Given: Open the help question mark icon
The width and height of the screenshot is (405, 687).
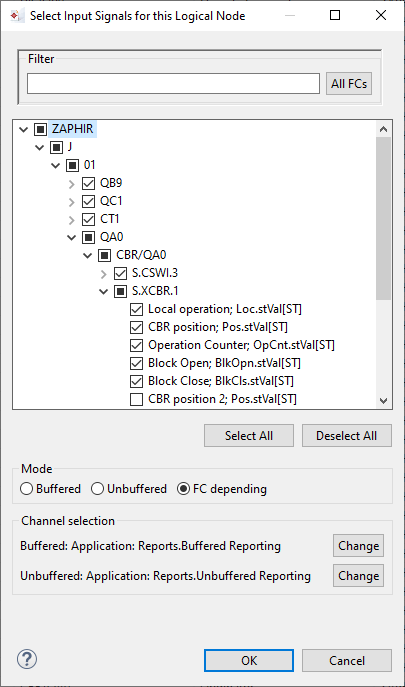Looking at the screenshot, I should coord(27,659).
